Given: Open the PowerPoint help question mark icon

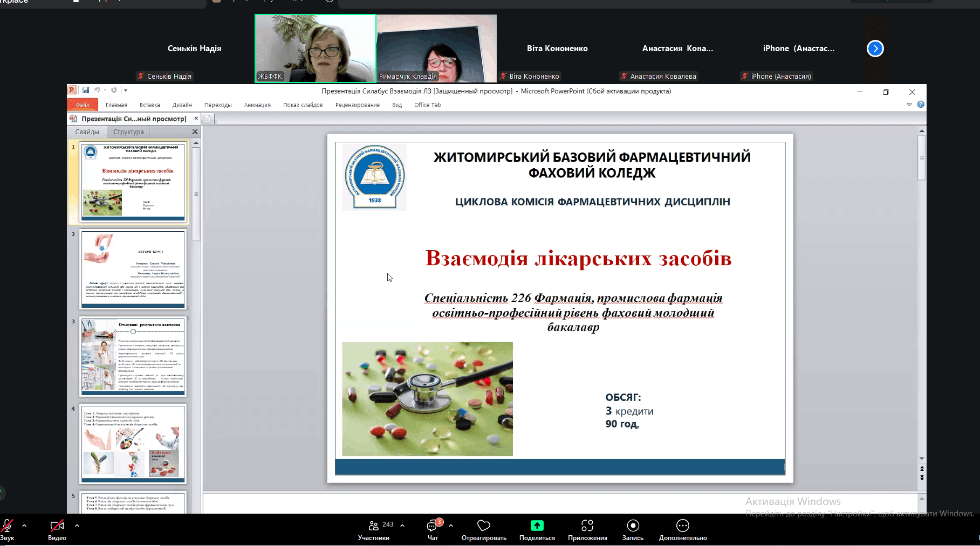Looking at the screenshot, I should [x=921, y=105].
